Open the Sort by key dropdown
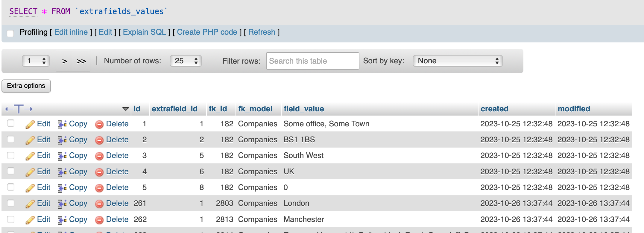This screenshot has height=233, width=644. click(x=458, y=61)
